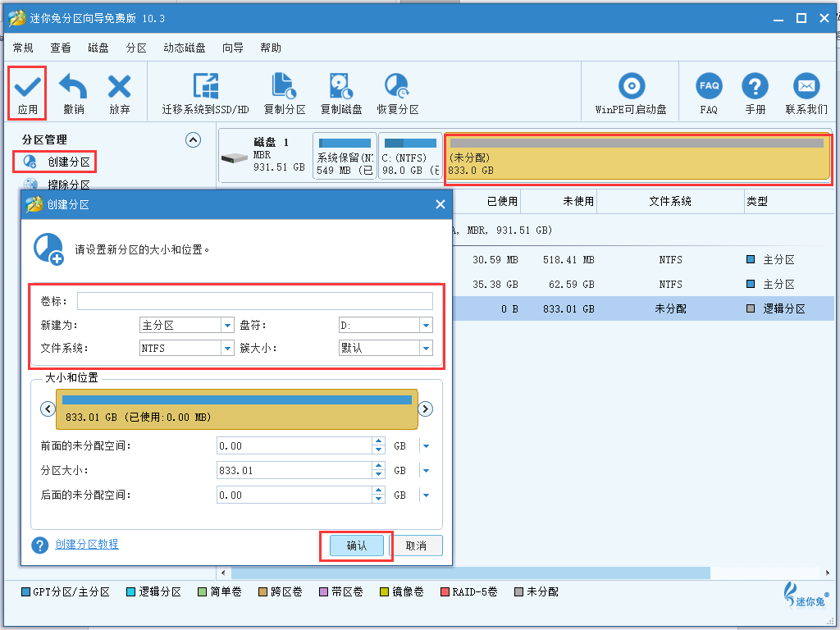
Task: Collapse the 分区管理 panel section
Action: click(x=193, y=139)
